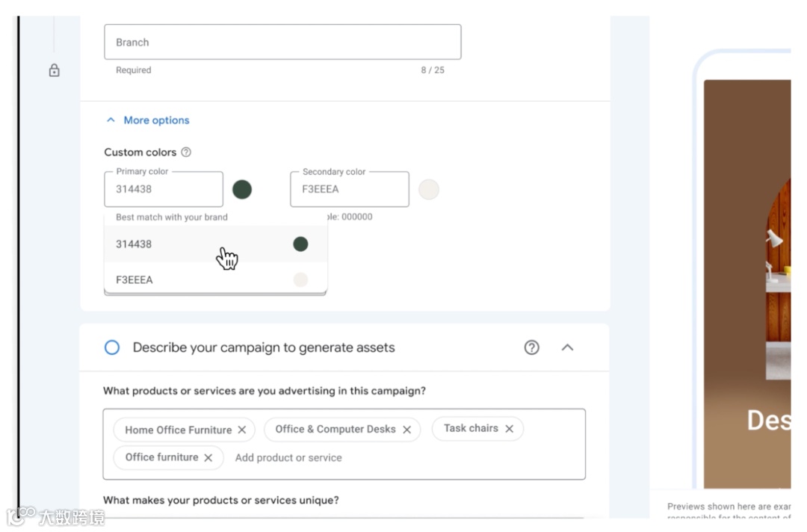
Task: Click the light secondary color swatch
Action: [x=429, y=190]
